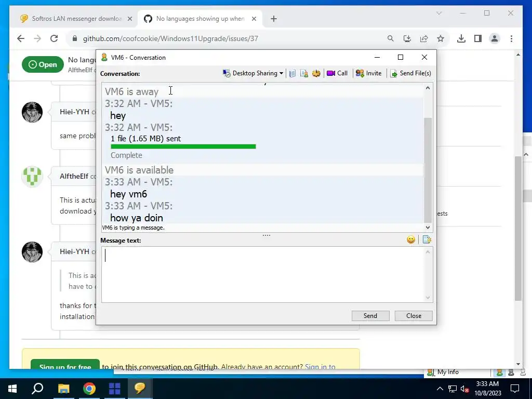Image resolution: width=532 pixels, height=399 pixels.
Task: Open AlftheElf avatar on GitHub page
Action: pos(32,177)
